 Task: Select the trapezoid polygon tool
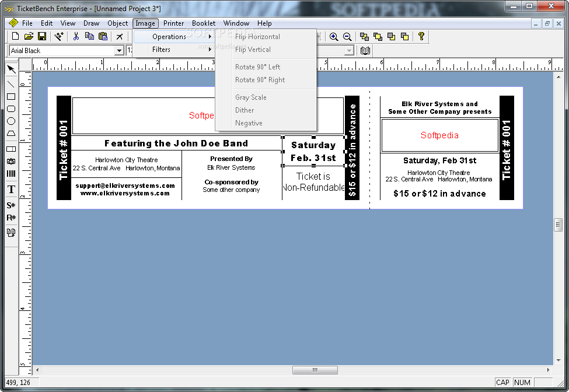coord(11,134)
